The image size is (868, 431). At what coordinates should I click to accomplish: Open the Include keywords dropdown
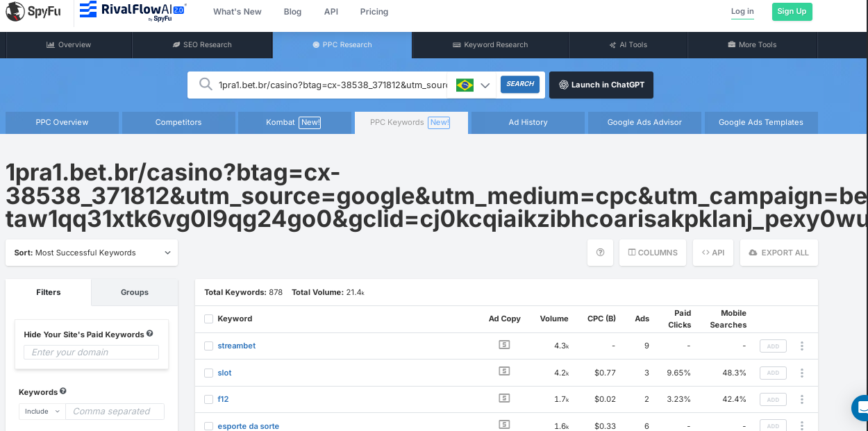tap(42, 412)
